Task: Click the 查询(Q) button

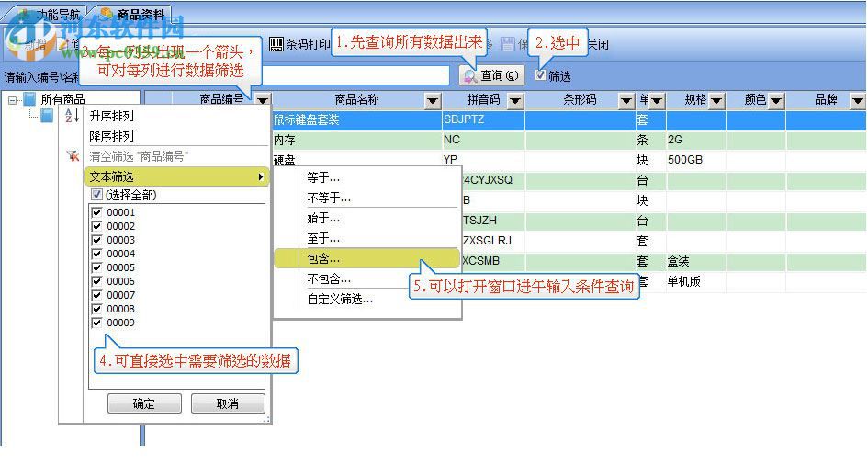Action: pyautogui.click(x=491, y=76)
